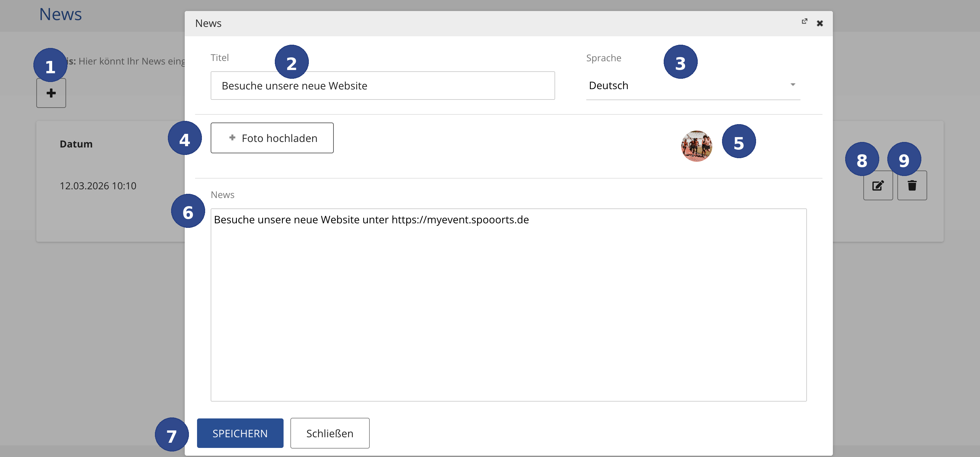Click the Foto hochladen button
The image size is (980, 457).
pyautogui.click(x=272, y=138)
